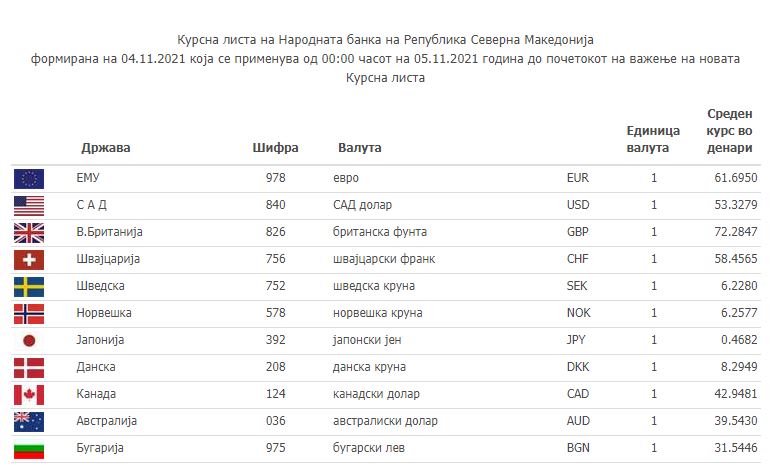Click the Switzerland flag icon
The width and height of the screenshot is (773, 465).
[x=29, y=260]
